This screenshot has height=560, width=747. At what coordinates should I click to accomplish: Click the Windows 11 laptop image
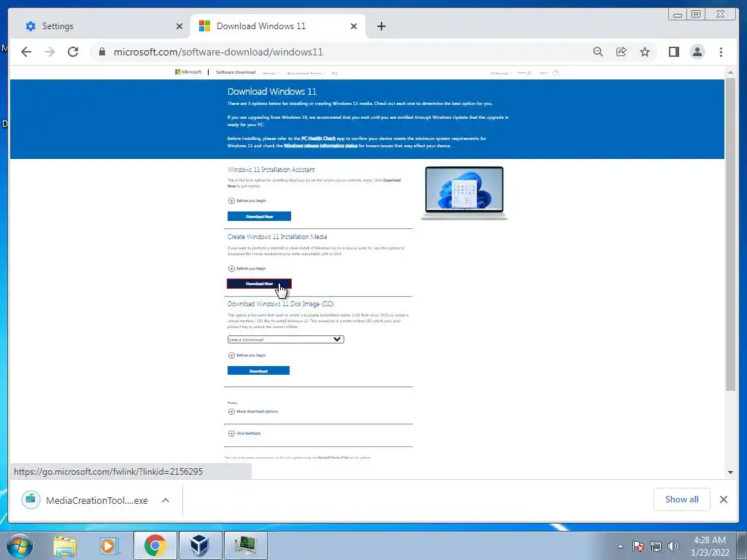464,192
